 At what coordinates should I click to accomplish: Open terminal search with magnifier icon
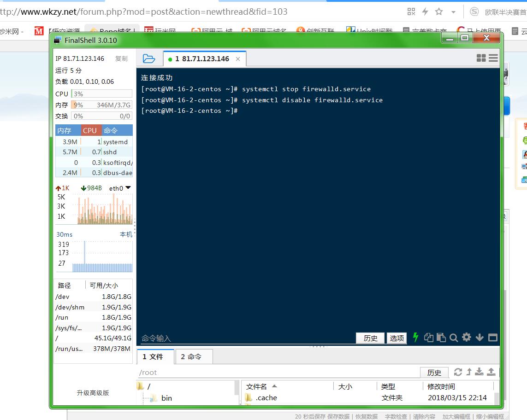point(454,338)
